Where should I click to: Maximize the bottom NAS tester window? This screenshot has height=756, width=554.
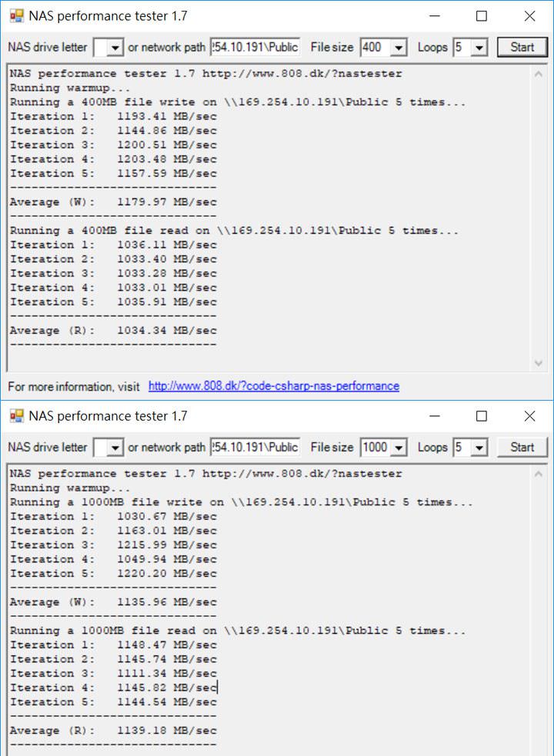point(481,415)
